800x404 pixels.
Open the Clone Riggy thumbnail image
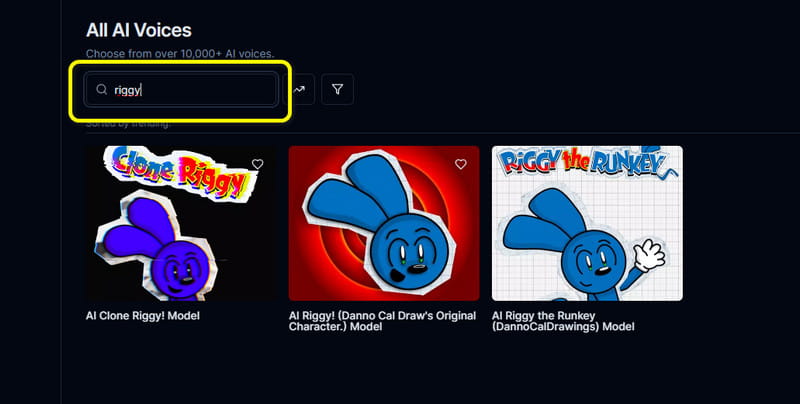coord(181,223)
